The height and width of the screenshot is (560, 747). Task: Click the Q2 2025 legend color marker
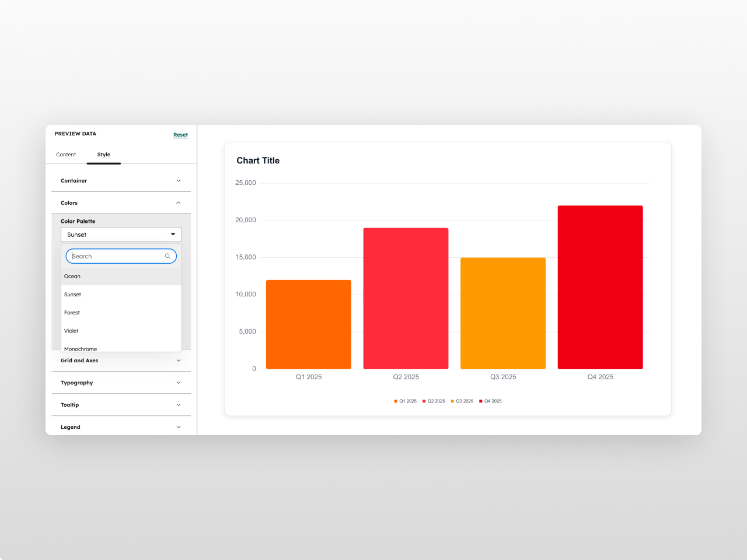424,401
